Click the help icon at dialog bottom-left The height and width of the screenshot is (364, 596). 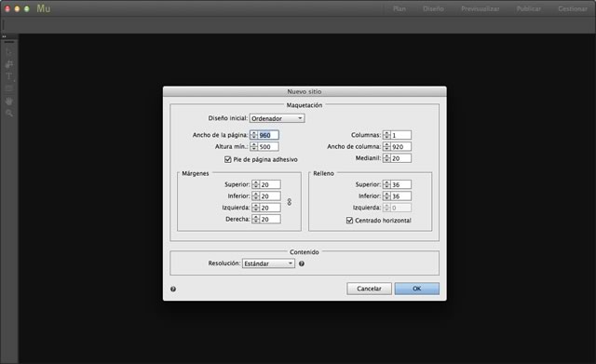(173, 289)
